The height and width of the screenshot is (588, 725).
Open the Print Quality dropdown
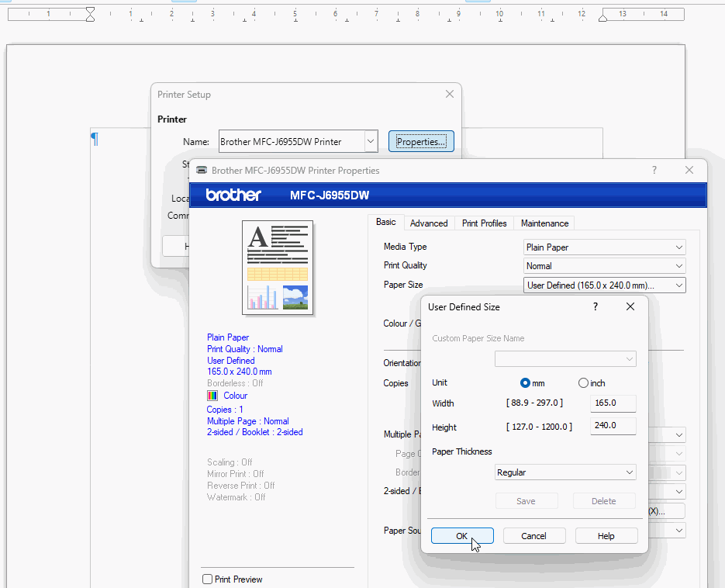coord(605,266)
